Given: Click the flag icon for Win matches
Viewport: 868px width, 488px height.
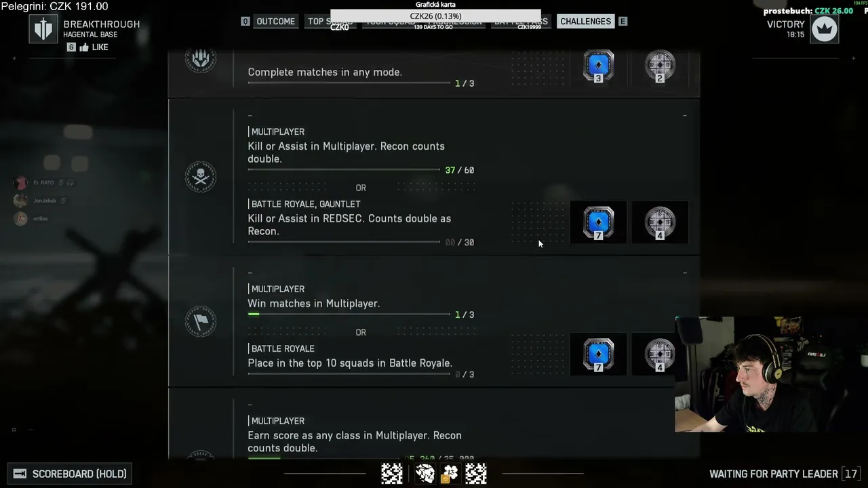Looking at the screenshot, I should [200, 322].
